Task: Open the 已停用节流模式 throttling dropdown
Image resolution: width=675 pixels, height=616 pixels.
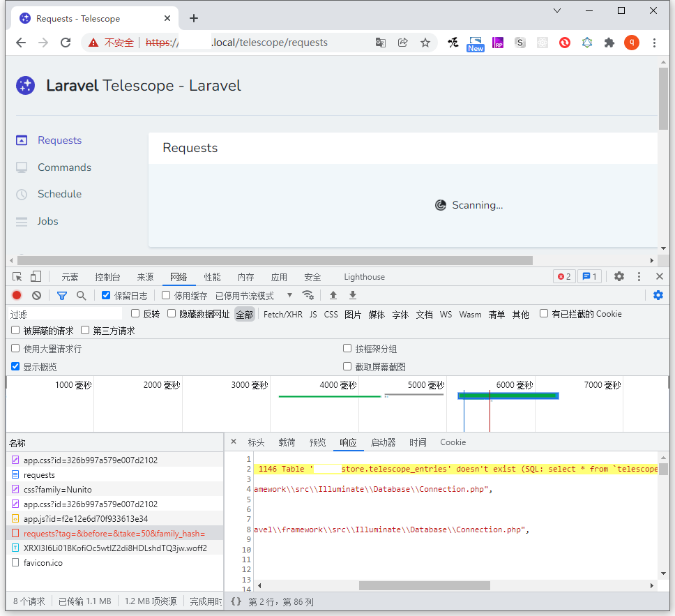Action: click(254, 296)
